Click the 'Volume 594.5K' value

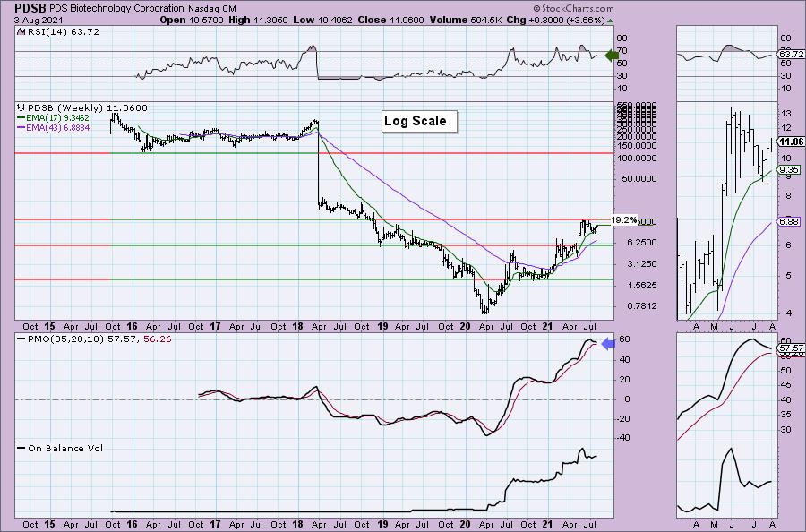tap(463, 20)
